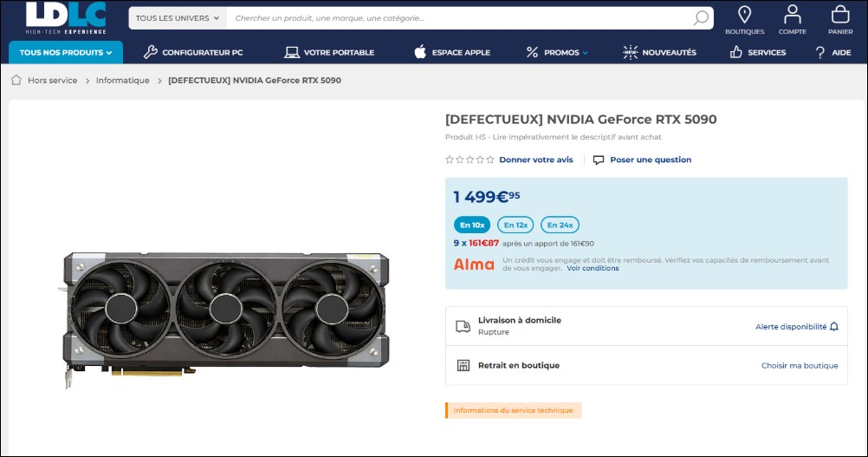Click the store pickup building icon
This screenshot has height=457, width=868.
point(463,366)
